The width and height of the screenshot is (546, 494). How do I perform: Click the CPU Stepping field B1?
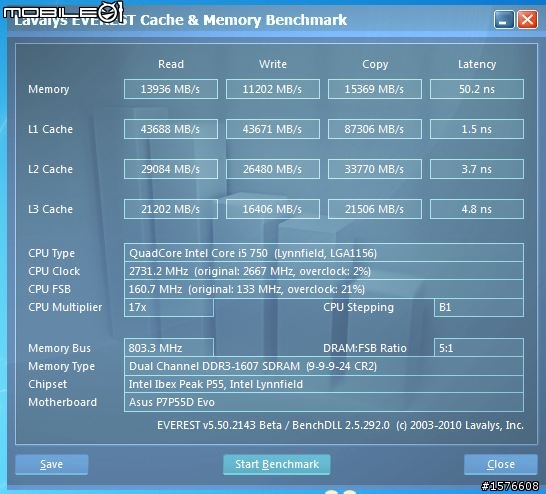479,307
